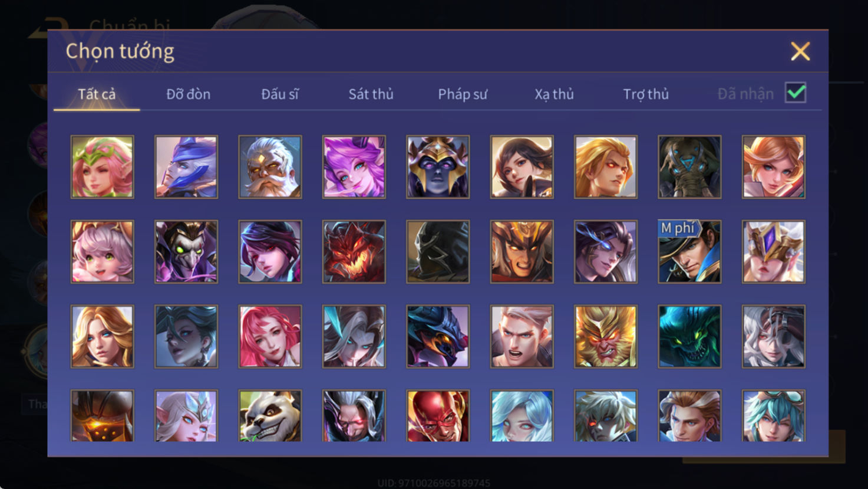Choose the pink-haired flower crown hero
This screenshot has height=489, width=868.
[103, 167]
